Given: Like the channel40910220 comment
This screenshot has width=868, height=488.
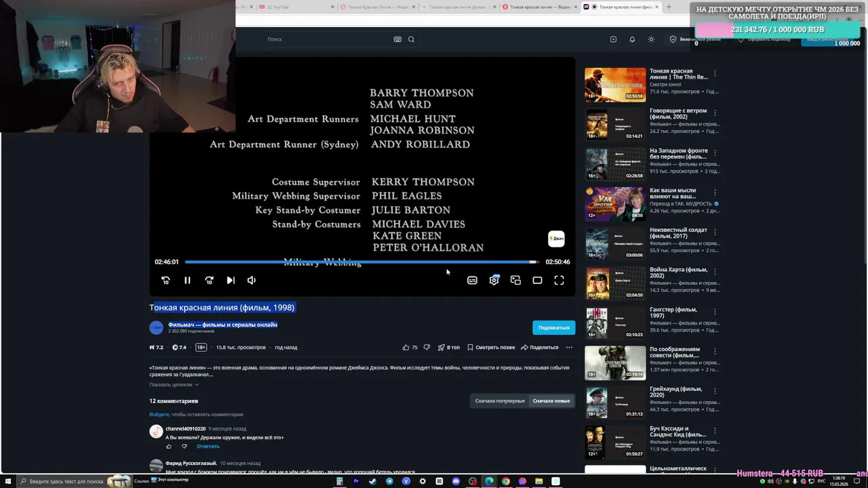Looking at the screenshot, I should (x=169, y=446).
